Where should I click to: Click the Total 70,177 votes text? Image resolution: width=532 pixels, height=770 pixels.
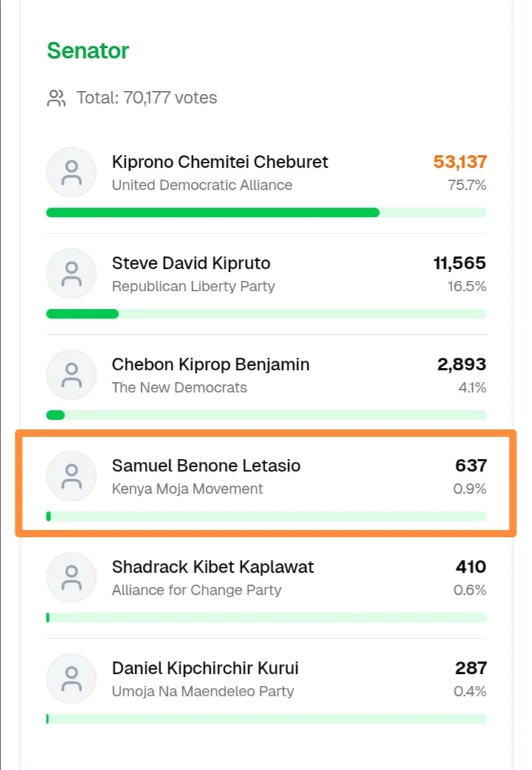tap(146, 98)
